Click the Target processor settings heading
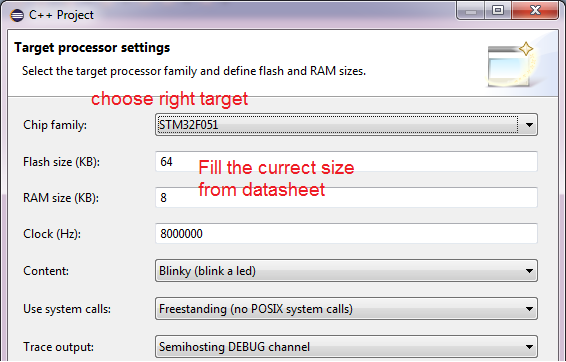 (x=92, y=48)
